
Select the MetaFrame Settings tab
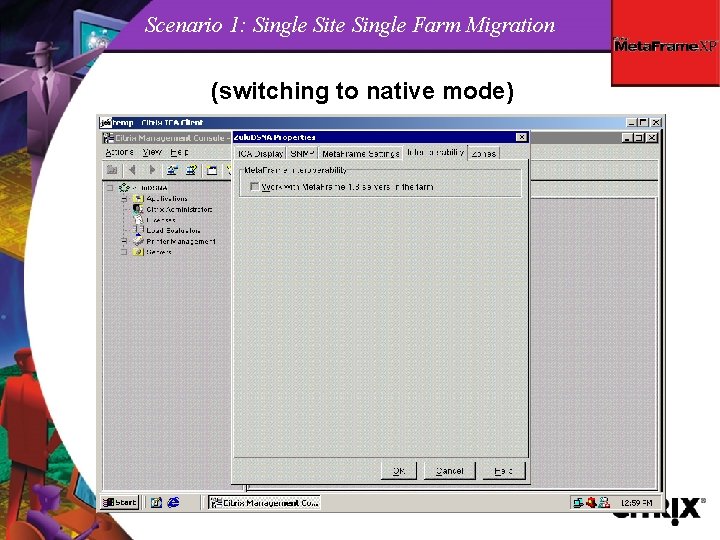pyautogui.click(x=360, y=154)
